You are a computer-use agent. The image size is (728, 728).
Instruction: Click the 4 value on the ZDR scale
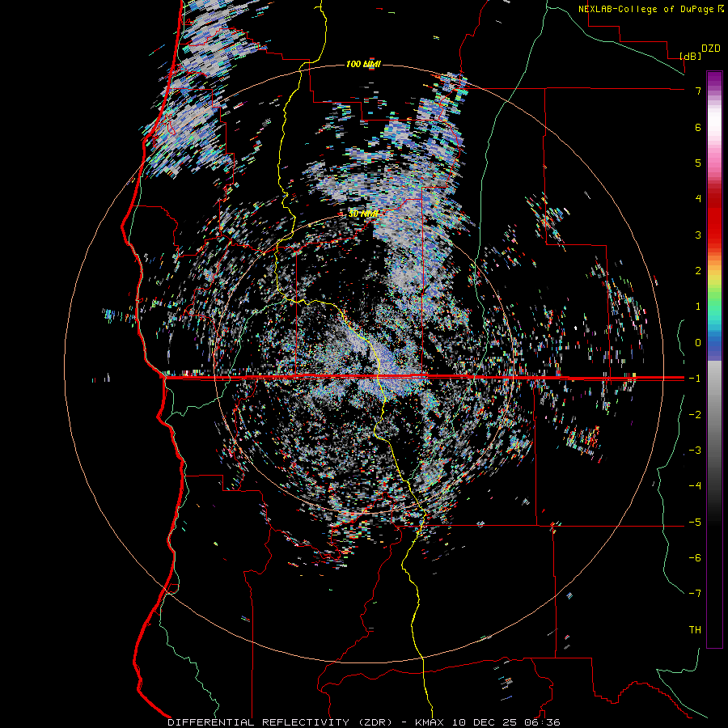698,199
